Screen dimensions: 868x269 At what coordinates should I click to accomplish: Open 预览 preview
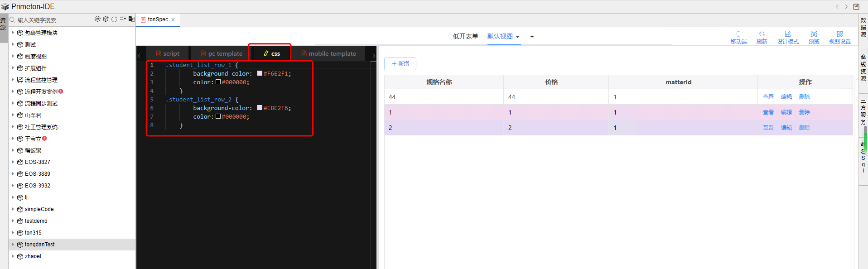coord(814,37)
